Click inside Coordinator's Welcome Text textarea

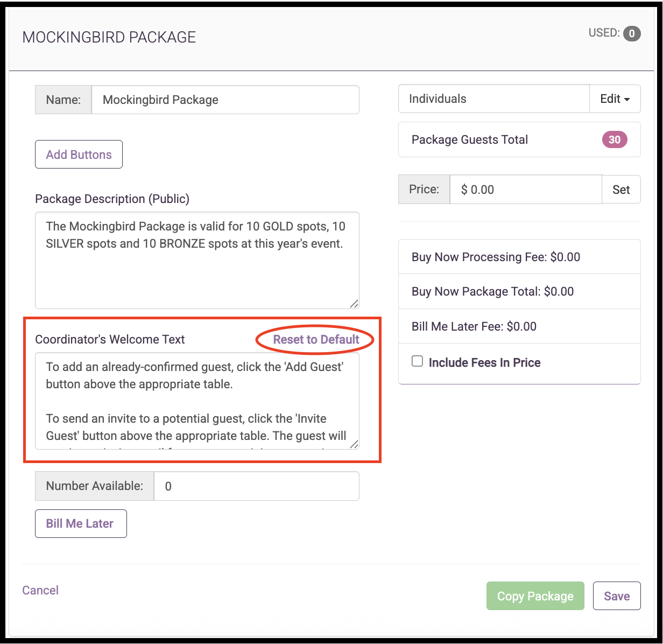[197, 401]
